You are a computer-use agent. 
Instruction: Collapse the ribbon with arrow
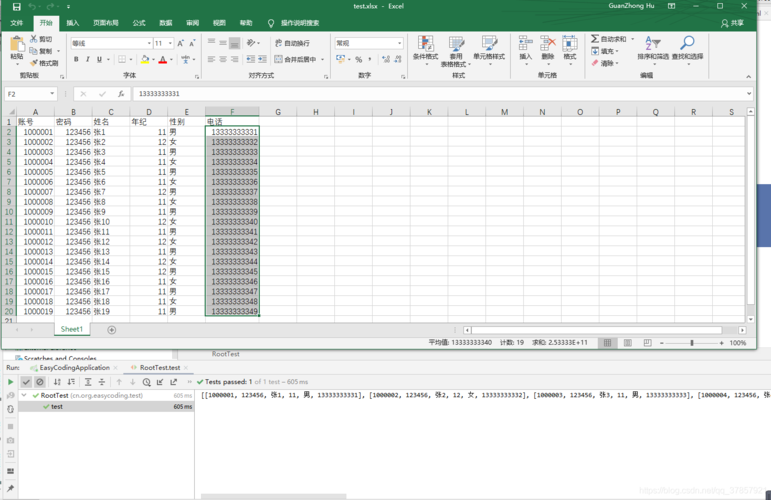pos(748,77)
